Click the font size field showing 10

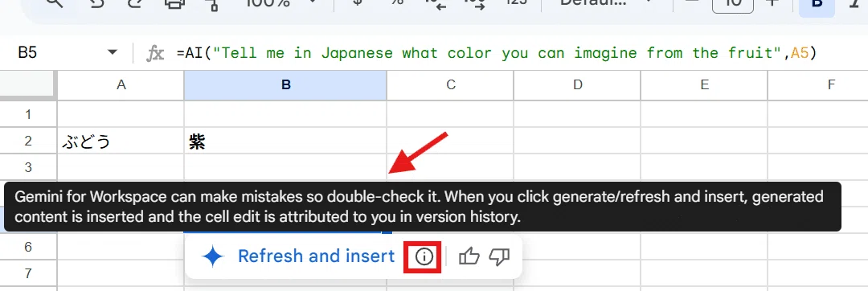coord(732,6)
